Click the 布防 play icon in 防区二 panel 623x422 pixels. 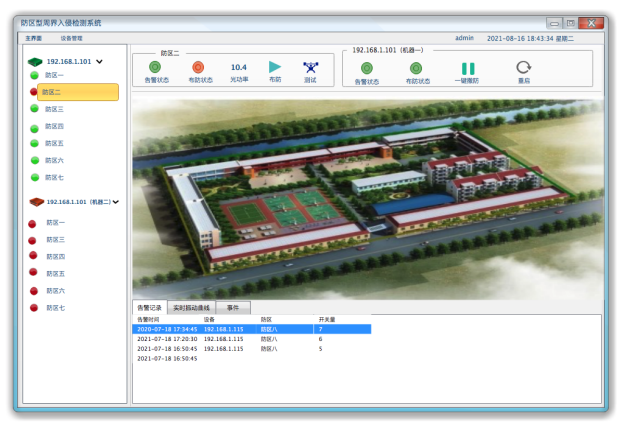[274, 67]
